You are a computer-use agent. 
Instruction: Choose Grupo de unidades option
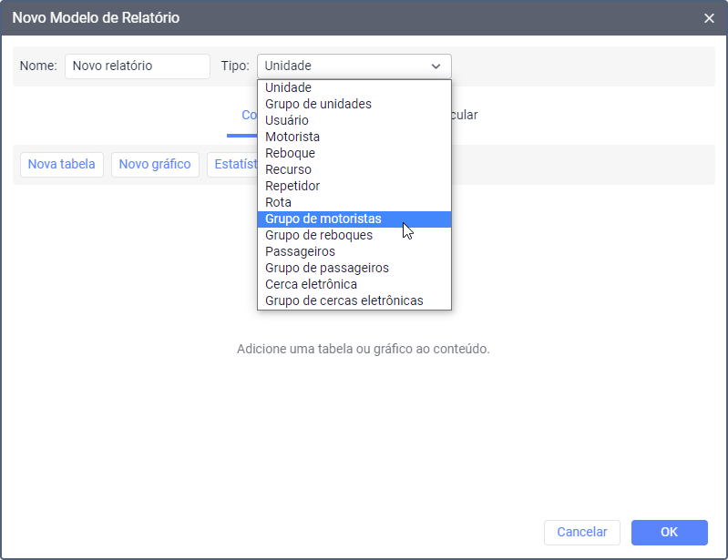point(318,104)
